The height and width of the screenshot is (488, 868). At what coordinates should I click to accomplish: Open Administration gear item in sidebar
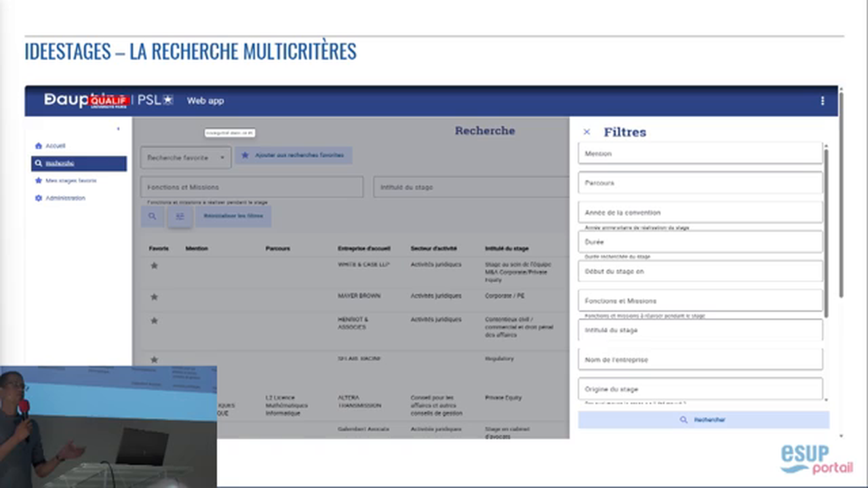click(60, 198)
